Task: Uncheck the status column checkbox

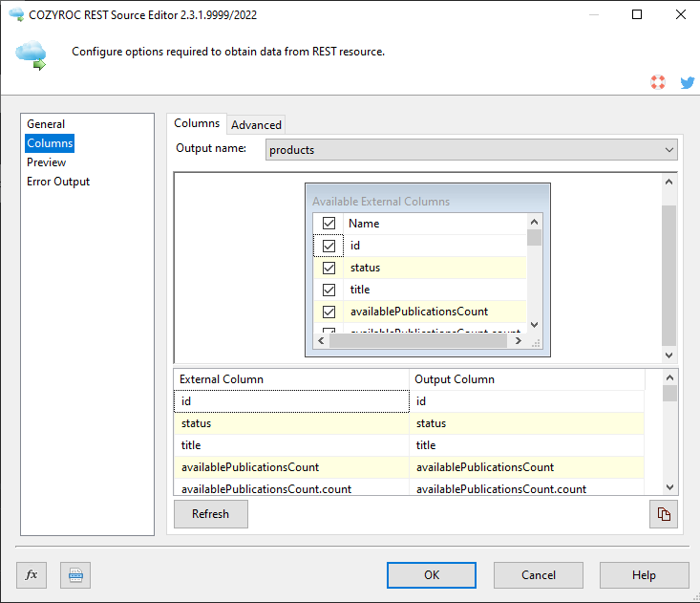Action: coord(329,268)
